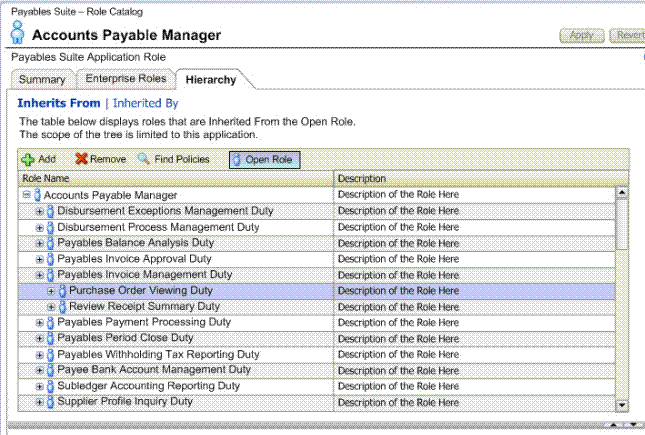Switch to the Inherited By view
Viewport: 645px width, 435px height.
[x=146, y=103]
